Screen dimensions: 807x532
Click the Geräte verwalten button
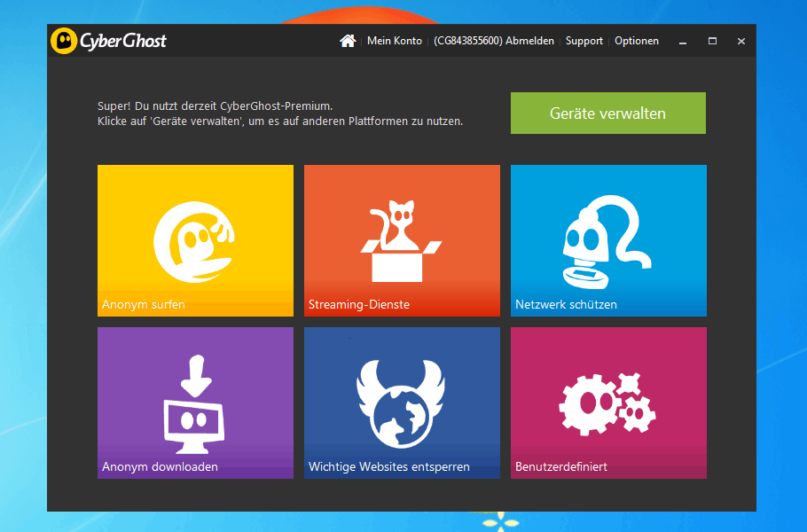608,113
